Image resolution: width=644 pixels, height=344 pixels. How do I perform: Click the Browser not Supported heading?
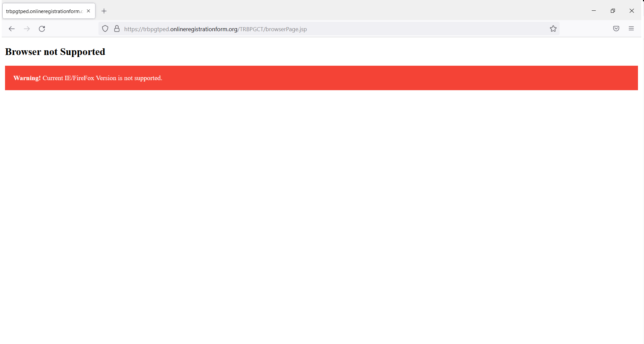pos(55,52)
